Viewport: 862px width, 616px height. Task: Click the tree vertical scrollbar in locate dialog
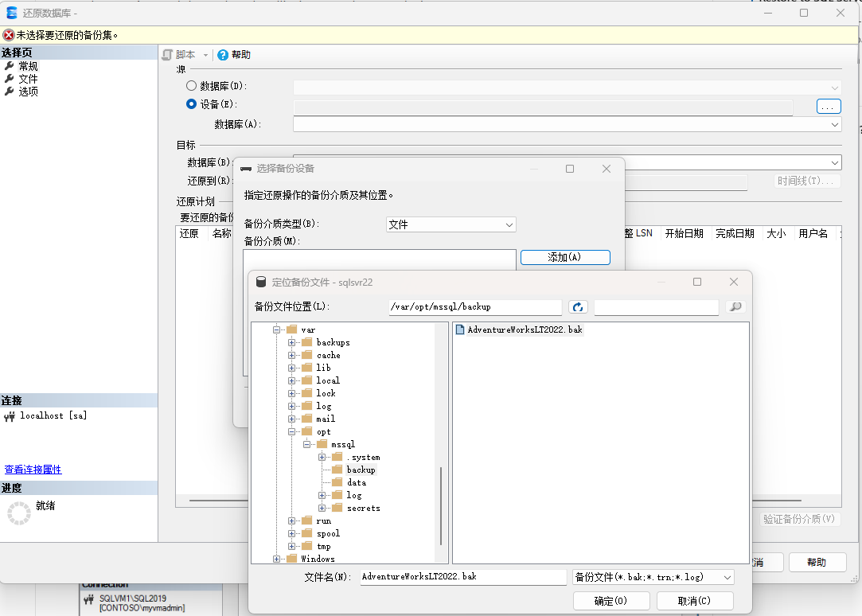(441, 505)
